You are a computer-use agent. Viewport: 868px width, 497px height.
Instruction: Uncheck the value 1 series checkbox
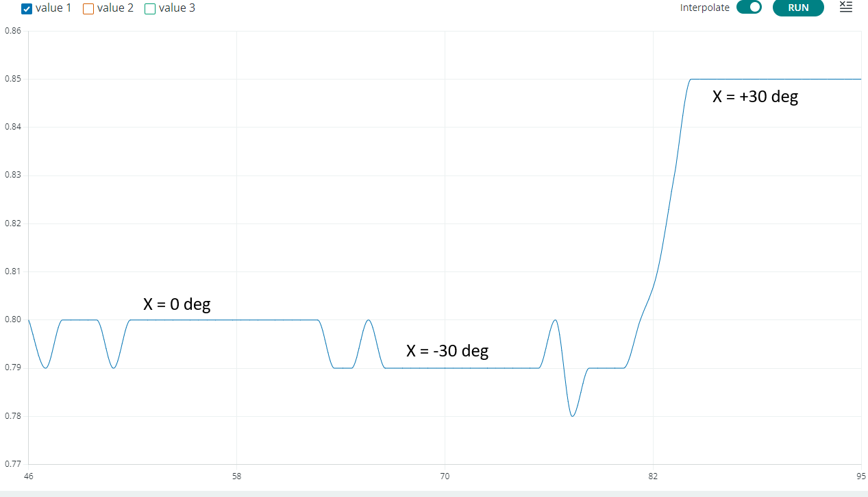(x=26, y=8)
